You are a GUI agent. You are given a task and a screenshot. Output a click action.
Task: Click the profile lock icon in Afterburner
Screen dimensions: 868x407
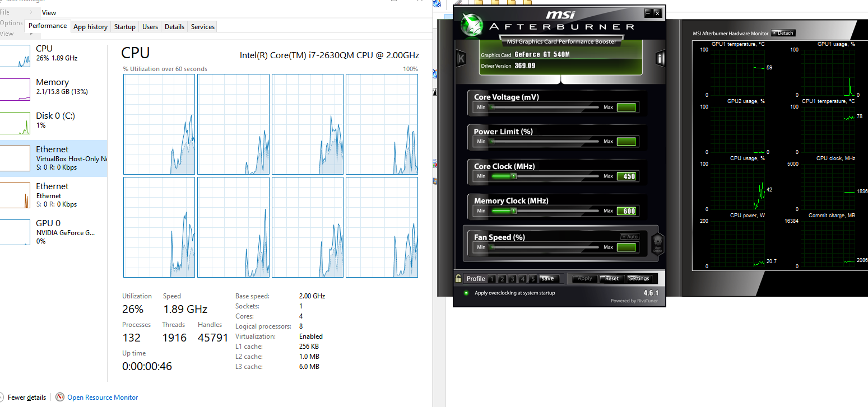458,278
